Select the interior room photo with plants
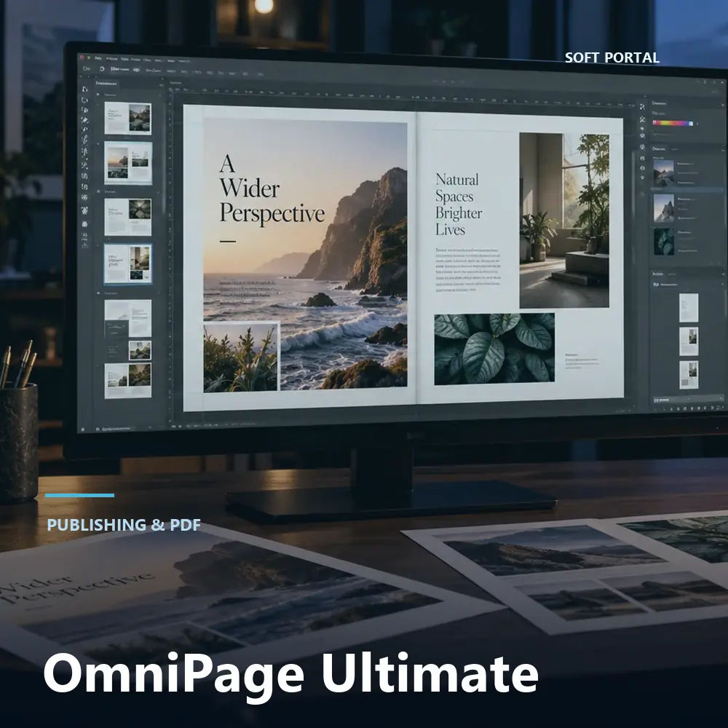 pyautogui.click(x=564, y=220)
